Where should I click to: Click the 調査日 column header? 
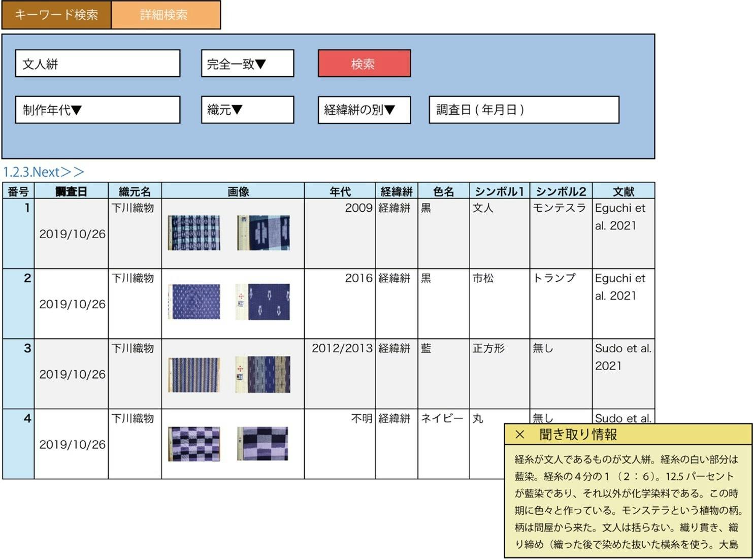tap(71, 191)
